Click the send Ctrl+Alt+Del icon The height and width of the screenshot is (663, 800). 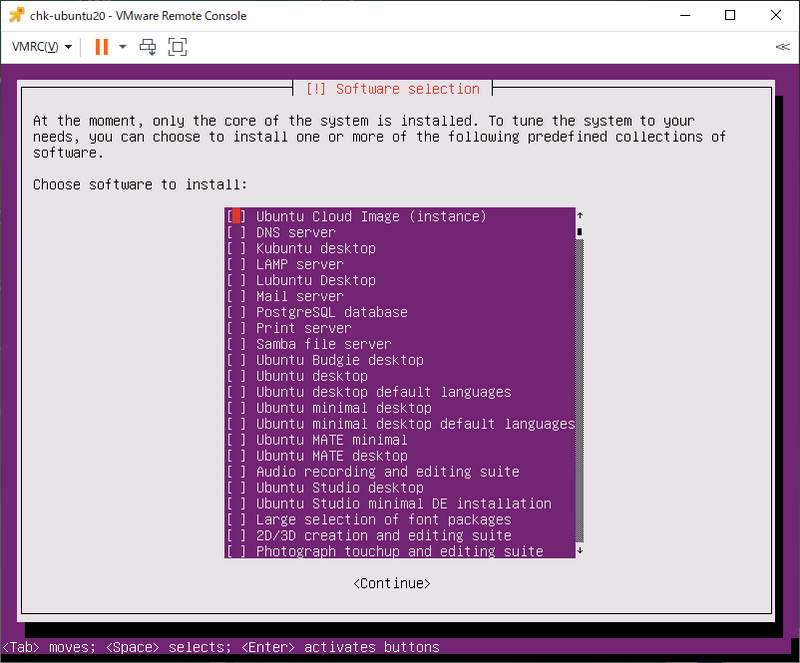pyautogui.click(x=148, y=47)
